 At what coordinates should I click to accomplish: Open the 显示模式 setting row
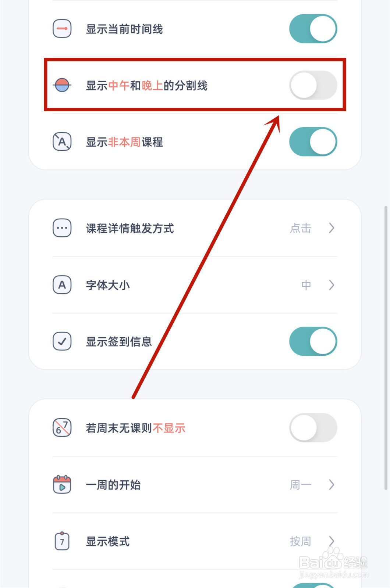[195, 541]
